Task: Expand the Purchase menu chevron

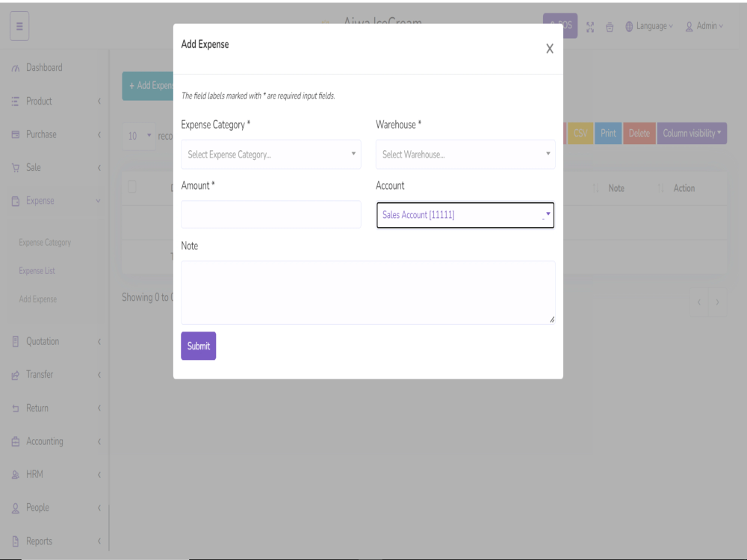Action: [99, 134]
